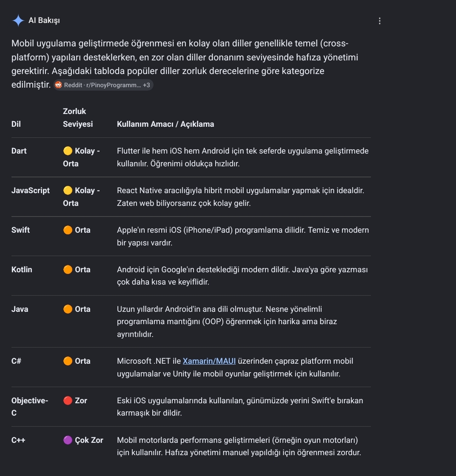Click the orange circle in C# row
Viewport: 456px width, 476px height.
click(x=68, y=361)
